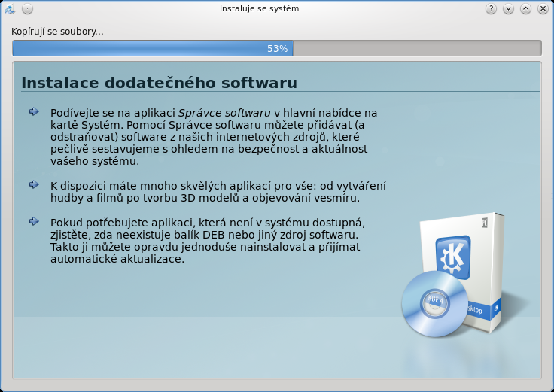Click arrow bullet next to 'Podívejte se na aplikaci'
Screen dimensions: 554x392
pyautogui.click(x=34, y=111)
